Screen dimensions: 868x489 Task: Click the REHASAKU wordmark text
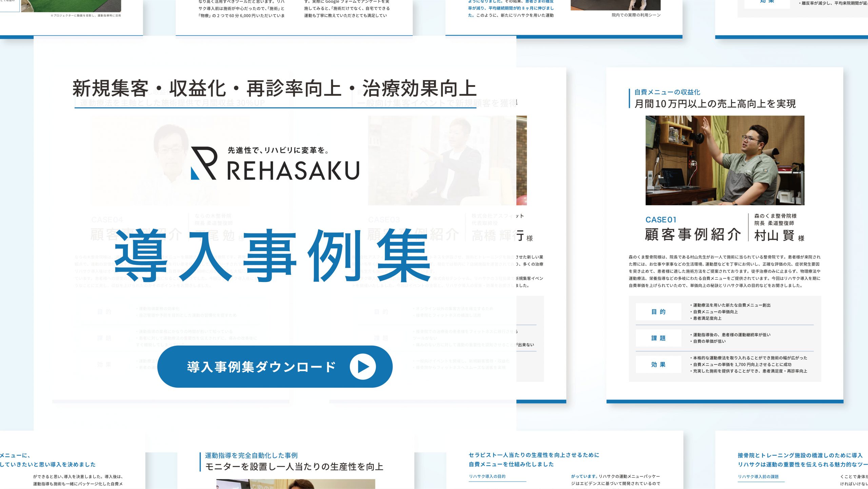[x=293, y=171]
